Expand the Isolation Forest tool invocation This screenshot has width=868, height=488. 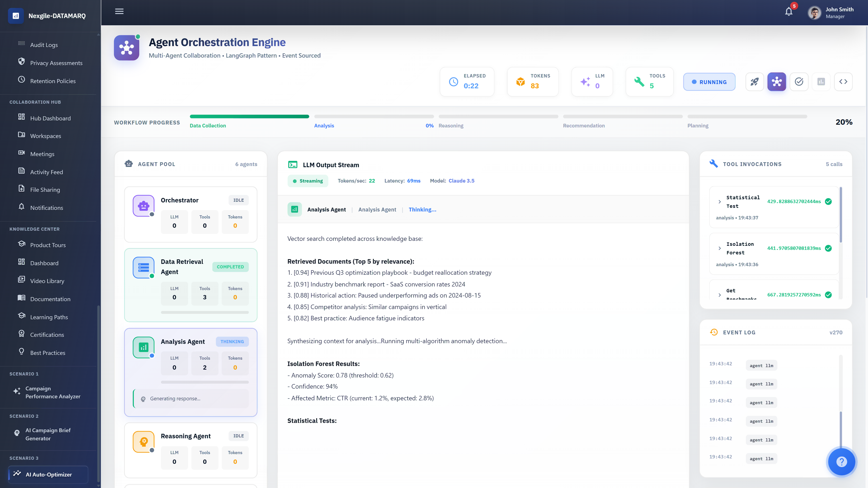point(720,248)
